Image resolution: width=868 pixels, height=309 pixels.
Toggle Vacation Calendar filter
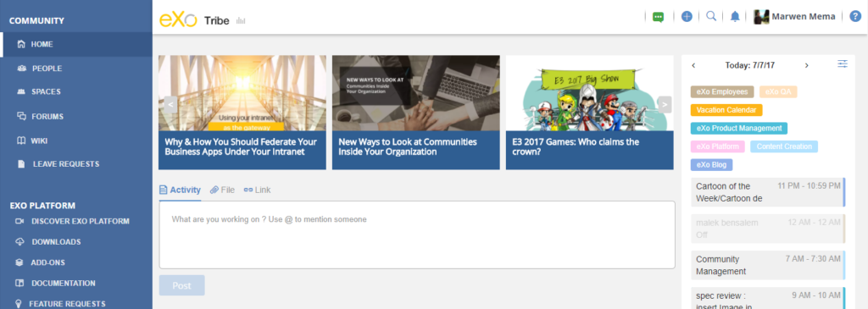pyautogui.click(x=726, y=110)
